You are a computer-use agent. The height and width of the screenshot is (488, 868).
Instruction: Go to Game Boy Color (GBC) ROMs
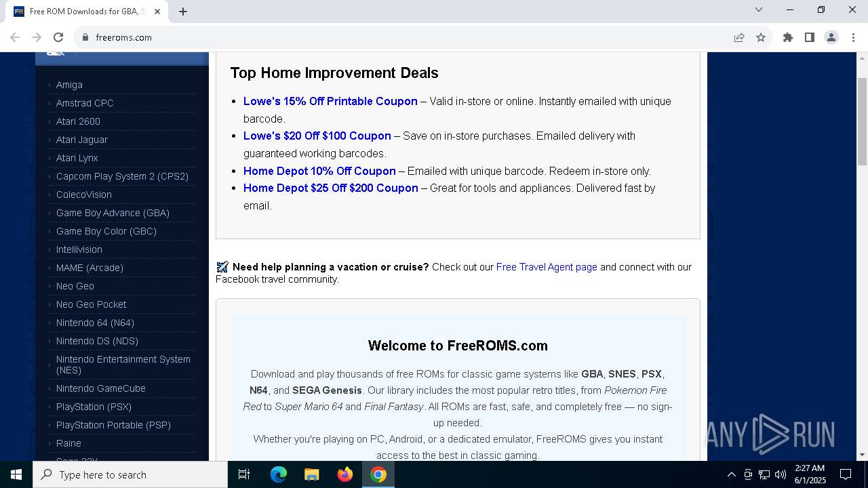(106, 231)
